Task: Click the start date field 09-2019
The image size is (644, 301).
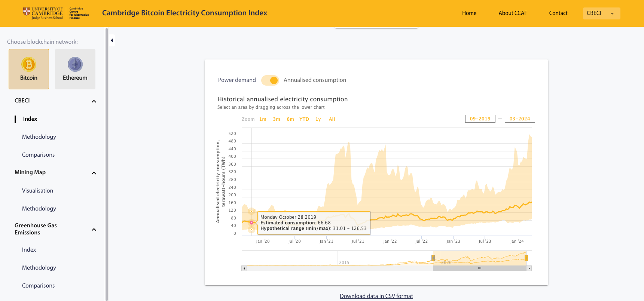Action: (480, 119)
